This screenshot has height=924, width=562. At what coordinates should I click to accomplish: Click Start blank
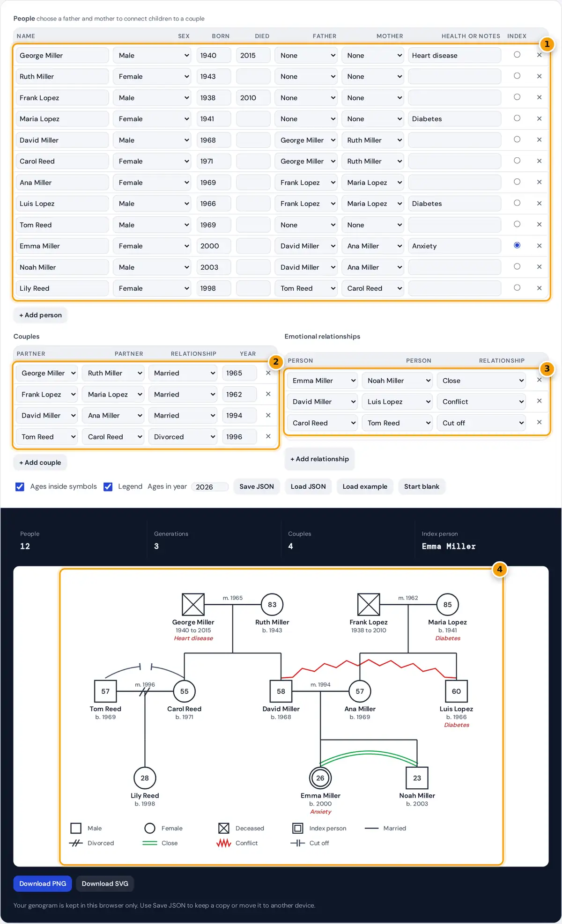421,486
